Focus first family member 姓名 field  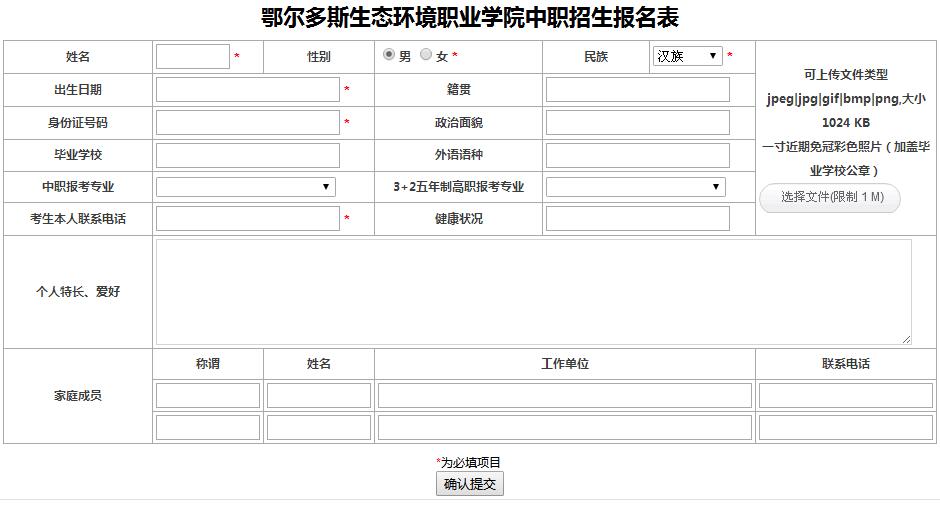pos(319,396)
